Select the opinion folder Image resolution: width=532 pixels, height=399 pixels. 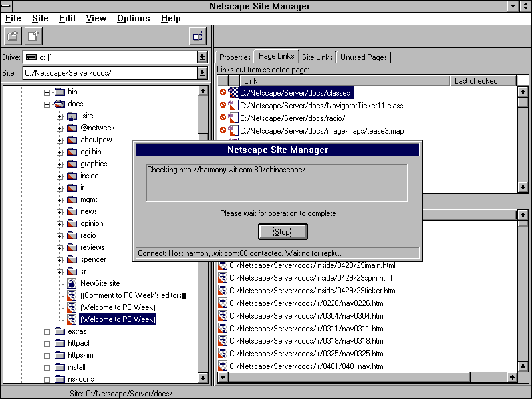tap(92, 223)
